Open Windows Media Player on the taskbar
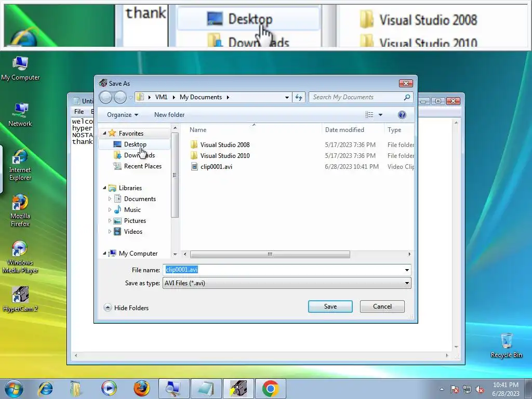 click(x=109, y=389)
